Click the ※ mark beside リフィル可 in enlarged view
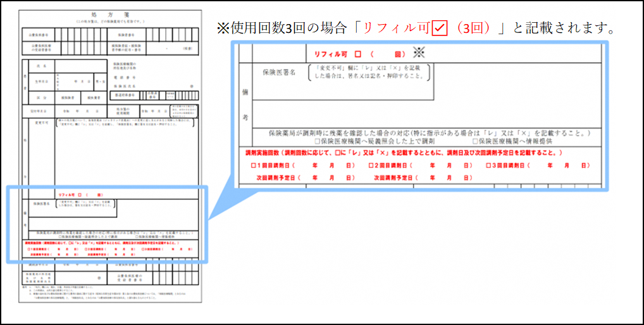This screenshot has height=325, width=644. [419, 53]
